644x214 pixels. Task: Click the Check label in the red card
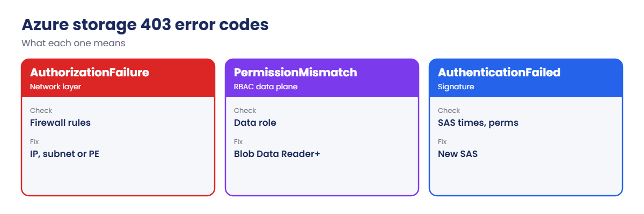(x=41, y=111)
